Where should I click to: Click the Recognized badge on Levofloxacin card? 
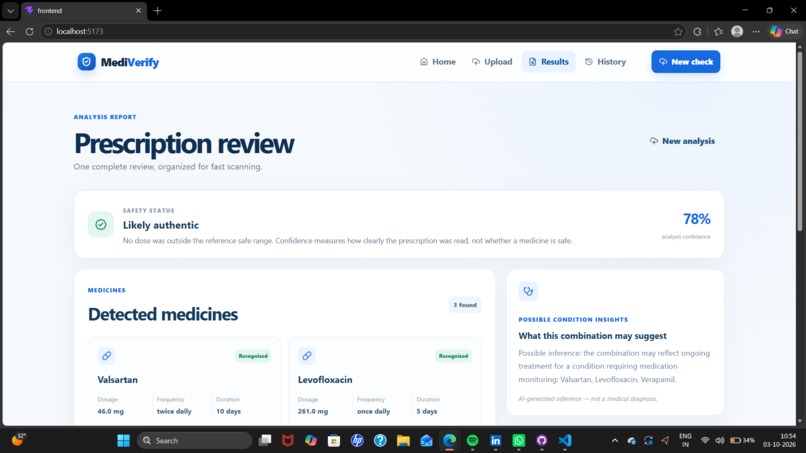click(453, 356)
